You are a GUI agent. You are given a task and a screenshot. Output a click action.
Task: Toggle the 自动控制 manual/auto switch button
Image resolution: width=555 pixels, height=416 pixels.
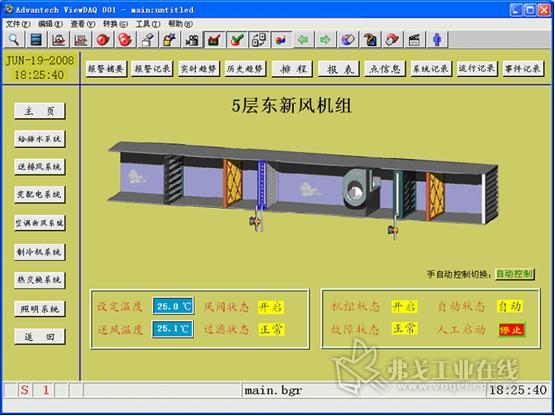point(515,274)
